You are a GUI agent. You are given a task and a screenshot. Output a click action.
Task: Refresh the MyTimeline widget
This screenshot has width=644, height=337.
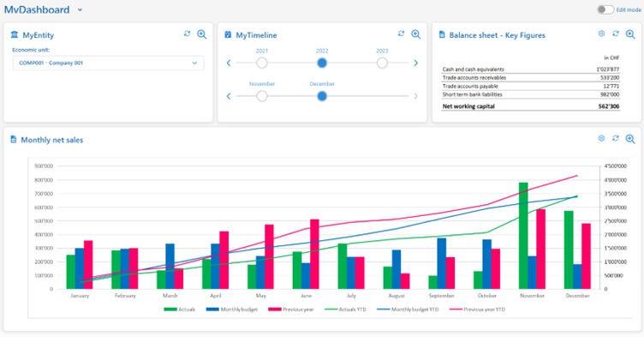[x=402, y=33]
